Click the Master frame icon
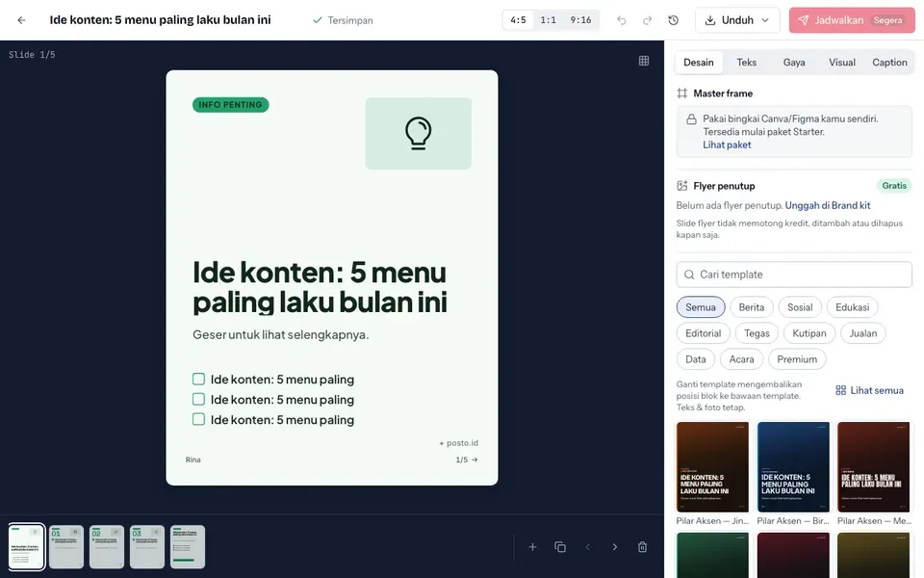The height and width of the screenshot is (578, 924). pyautogui.click(x=681, y=93)
